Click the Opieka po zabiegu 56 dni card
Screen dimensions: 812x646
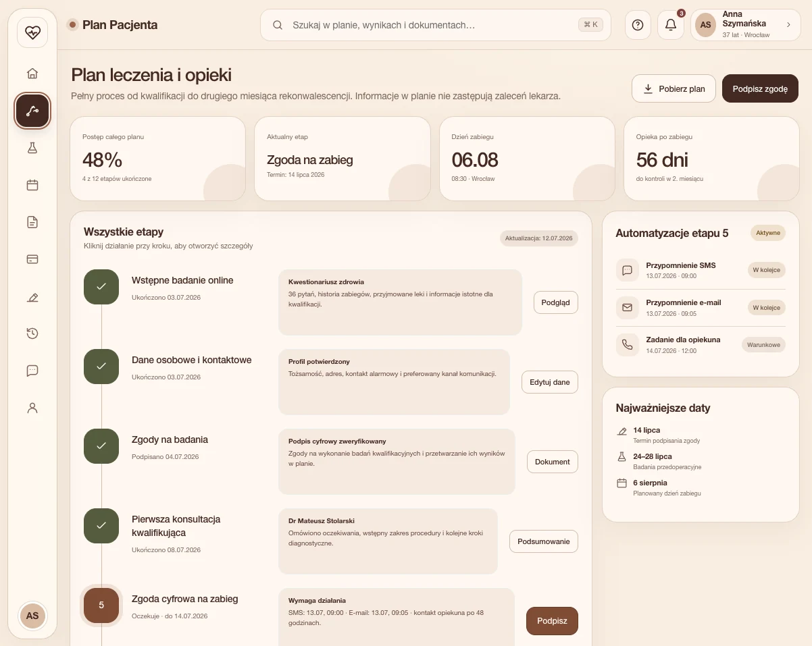click(x=711, y=159)
